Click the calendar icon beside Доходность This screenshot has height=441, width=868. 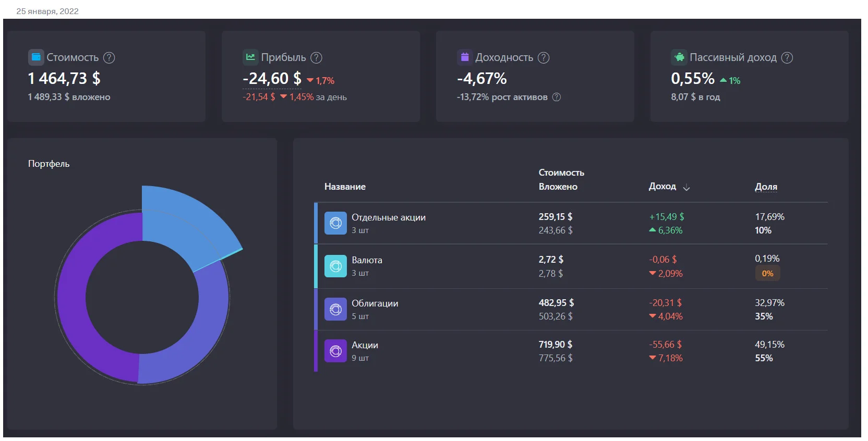click(464, 57)
